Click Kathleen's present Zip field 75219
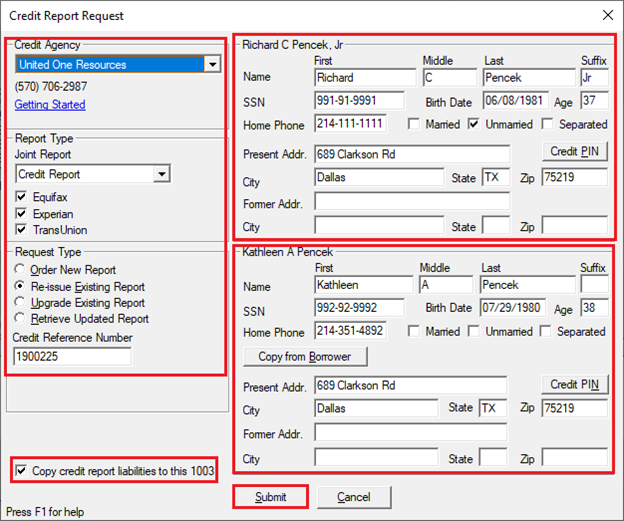 pyautogui.click(x=575, y=408)
